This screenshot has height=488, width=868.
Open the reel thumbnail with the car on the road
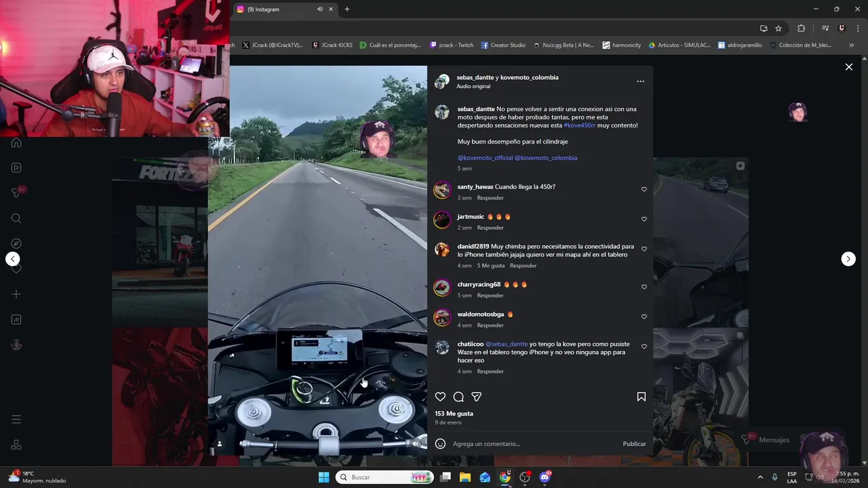click(701, 242)
